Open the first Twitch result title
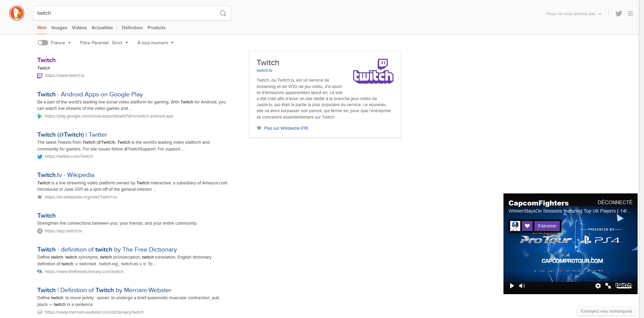The image size is (644, 318). click(46, 60)
